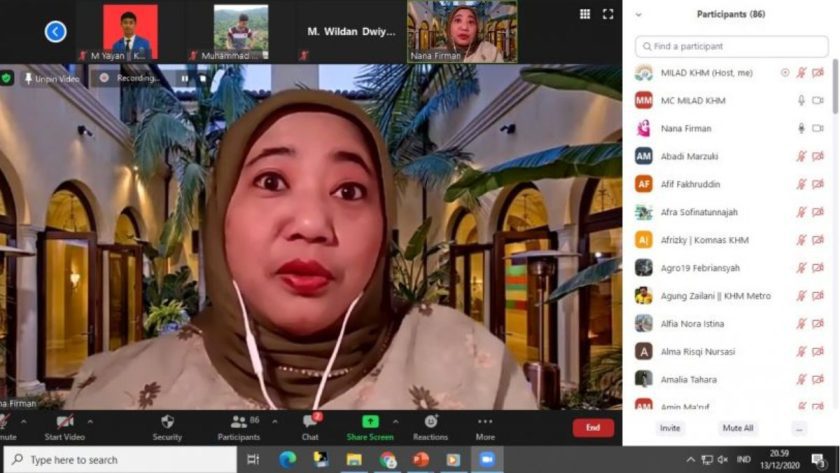This screenshot has width=840, height=473.
Task: Collapse the Participants panel using its chevron
Action: pyautogui.click(x=639, y=14)
